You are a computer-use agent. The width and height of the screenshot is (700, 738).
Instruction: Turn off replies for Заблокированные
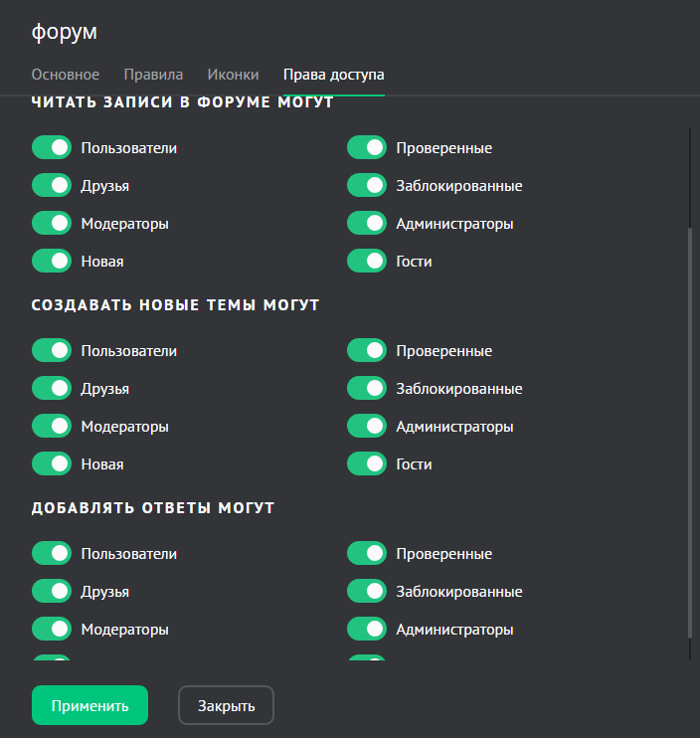[367, 592]
